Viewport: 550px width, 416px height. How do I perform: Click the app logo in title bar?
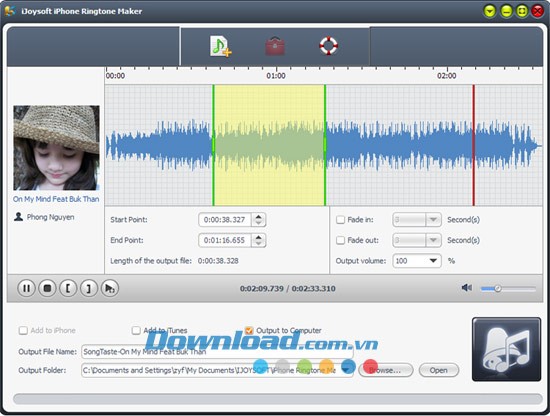11,11
